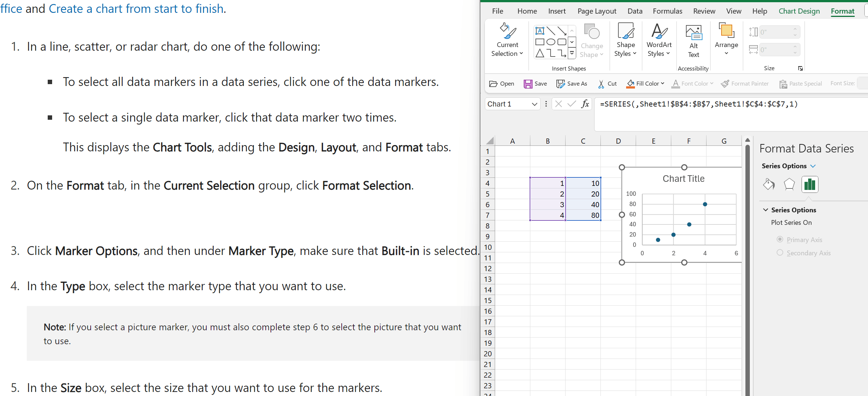Insert a Text Box shape
This screenshot has height=396, width=868.
coord(540,31)
